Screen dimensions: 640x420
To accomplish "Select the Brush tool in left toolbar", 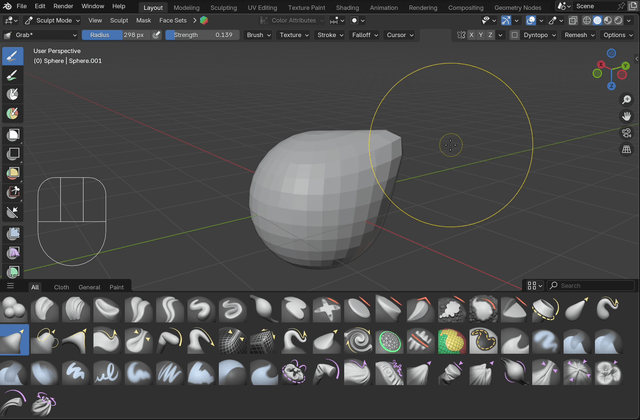I will (x=13, y=56).
